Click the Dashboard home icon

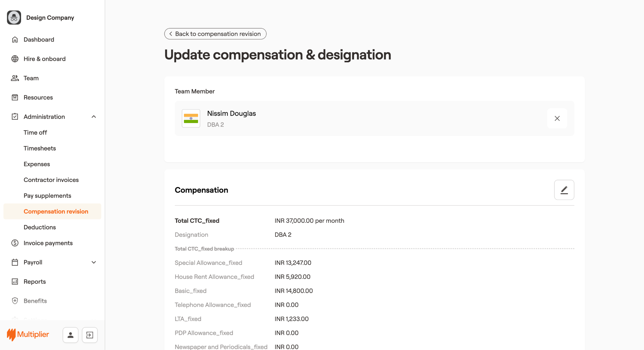point(15,40)
